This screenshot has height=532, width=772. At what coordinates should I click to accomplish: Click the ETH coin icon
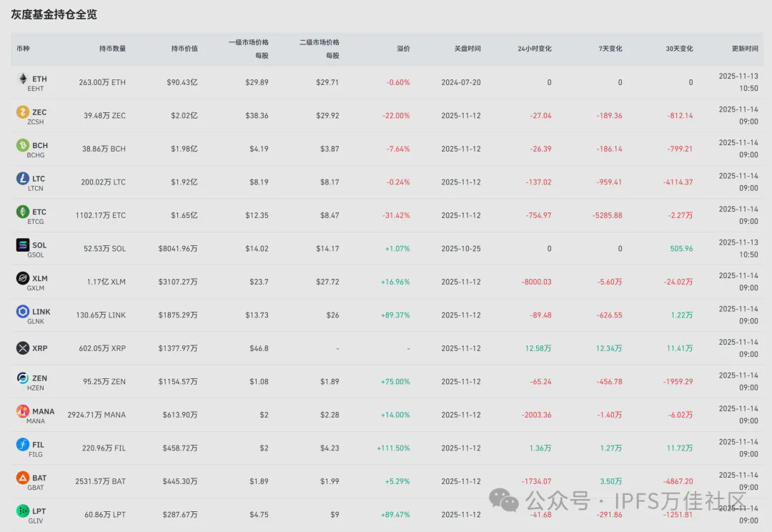[x=23, y=79]
